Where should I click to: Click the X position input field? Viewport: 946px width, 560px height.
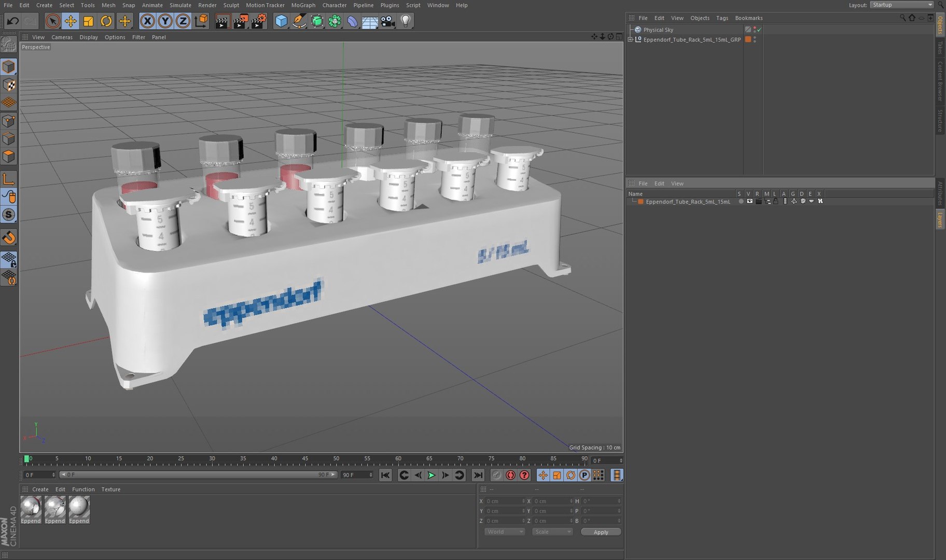[505, 501]
